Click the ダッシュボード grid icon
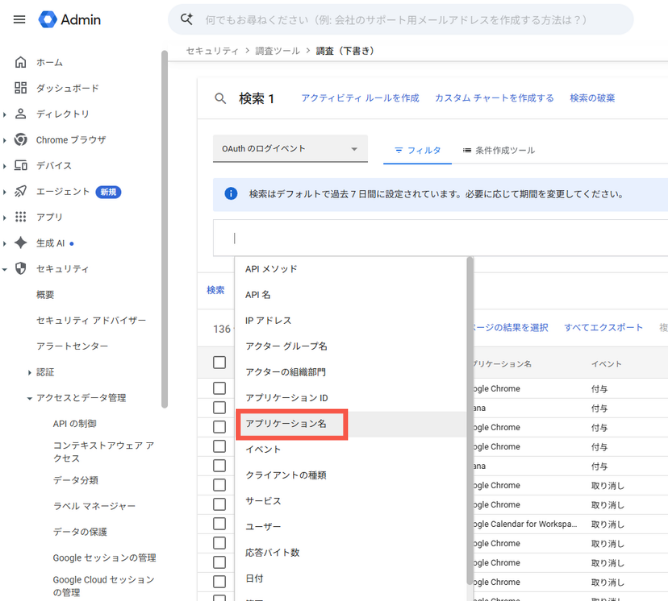668x602 pixels. point(20,88)
